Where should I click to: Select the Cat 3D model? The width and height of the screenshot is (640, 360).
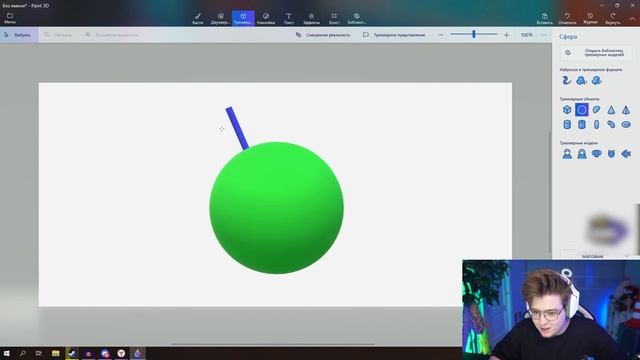[x=611, y=153]
